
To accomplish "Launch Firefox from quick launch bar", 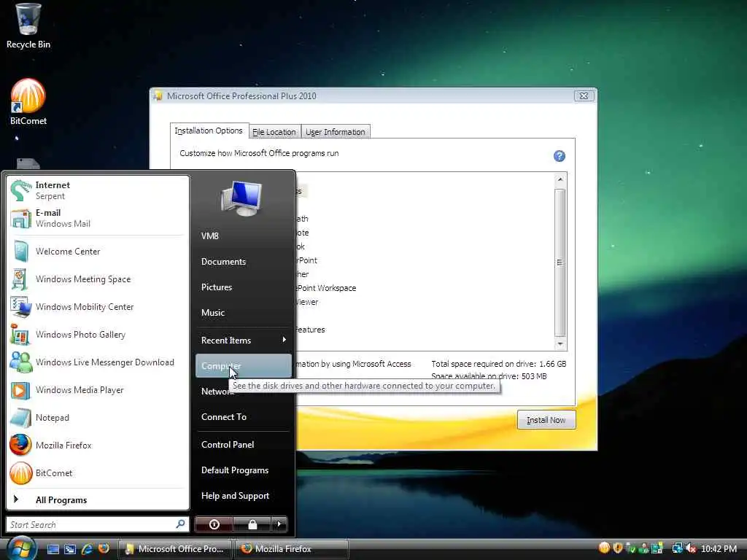I will click(x=104, y=548).
